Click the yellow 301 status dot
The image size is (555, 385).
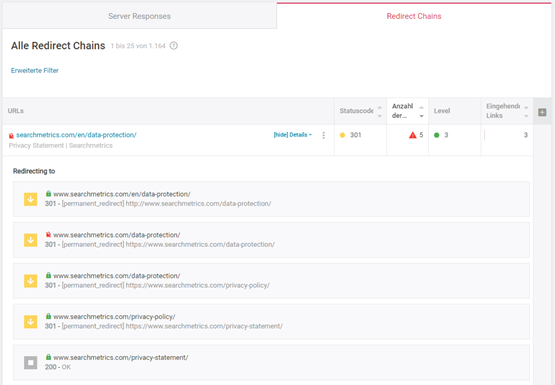(x=342, y=135)
